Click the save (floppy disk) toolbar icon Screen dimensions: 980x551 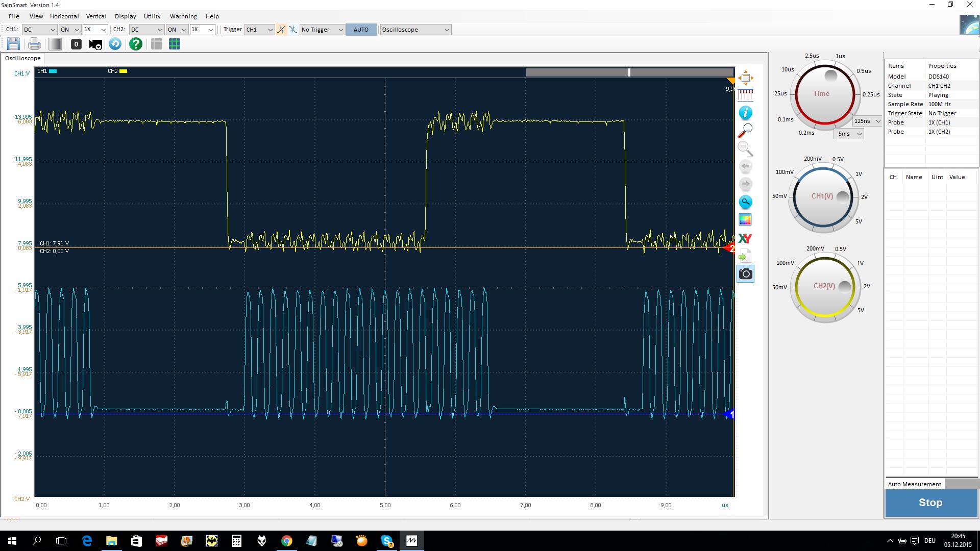pyautogui.click(x=13, y=44)
